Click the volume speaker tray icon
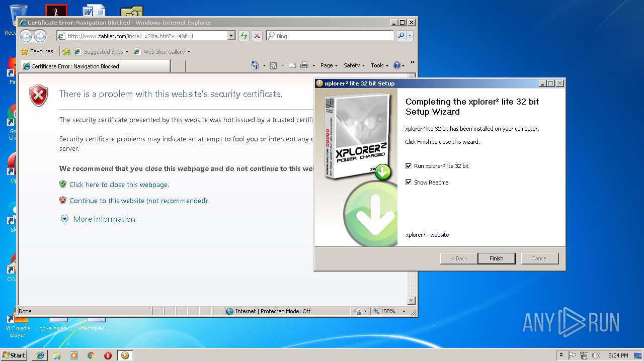Screen dimensions: 644x362 [x=596, y=355]
